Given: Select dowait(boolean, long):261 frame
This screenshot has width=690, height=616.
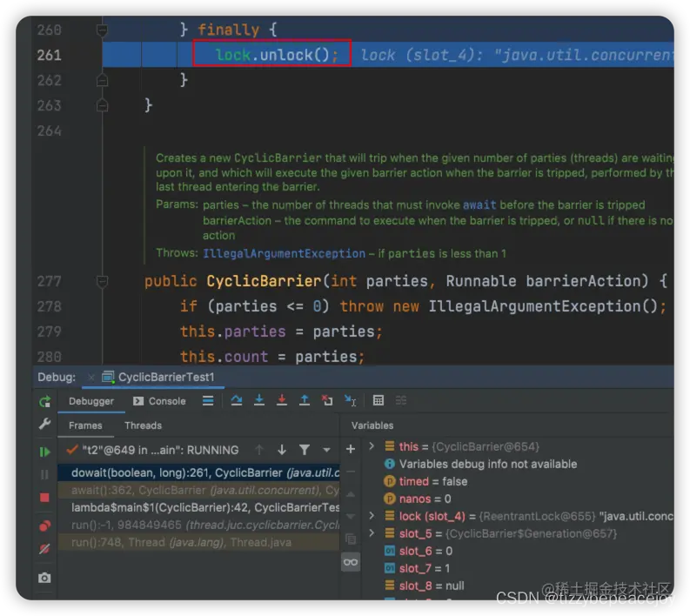Looking at the screenshot, I should [198, 472].
